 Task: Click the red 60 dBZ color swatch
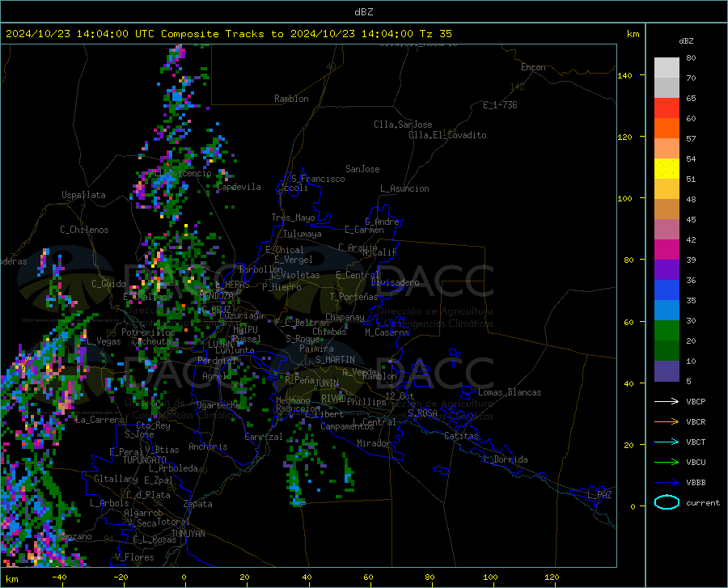click(x=667, y=108)
